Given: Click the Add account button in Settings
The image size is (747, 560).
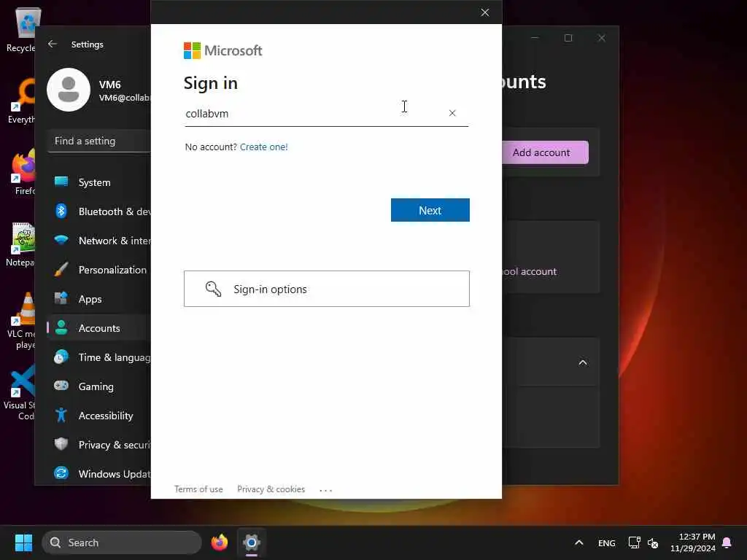Looking at the screenshot, I should 545,152.
